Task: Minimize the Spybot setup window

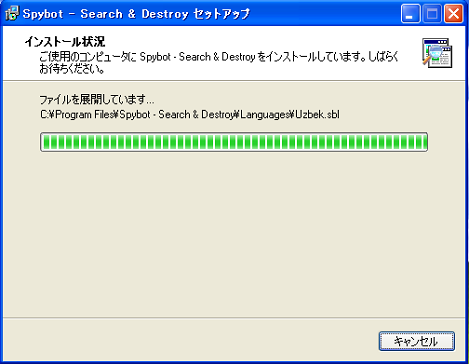Action: (410, 14)
